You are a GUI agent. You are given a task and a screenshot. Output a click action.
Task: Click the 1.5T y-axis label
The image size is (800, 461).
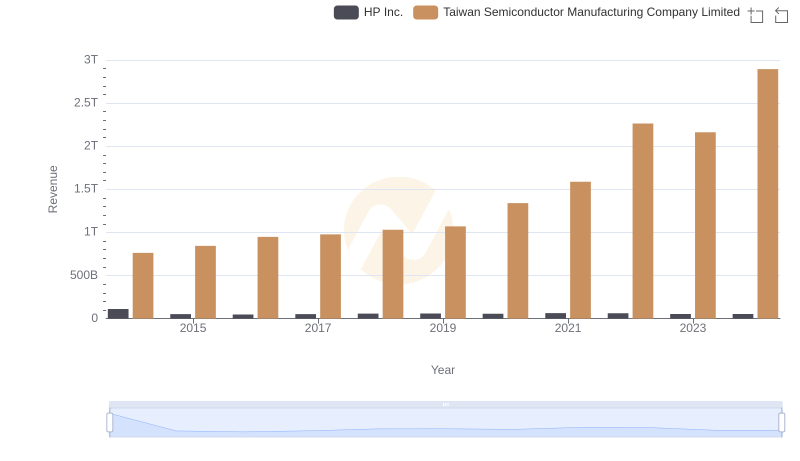[86, 189]
